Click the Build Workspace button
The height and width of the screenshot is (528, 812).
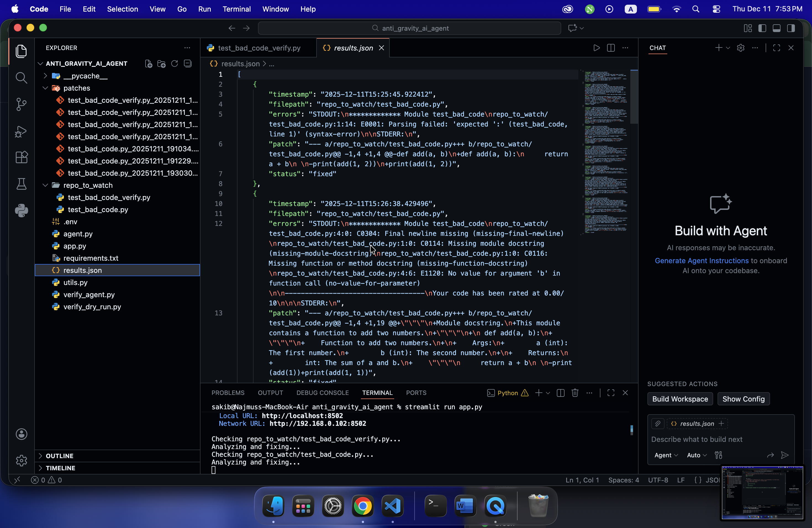pos(680,399)
